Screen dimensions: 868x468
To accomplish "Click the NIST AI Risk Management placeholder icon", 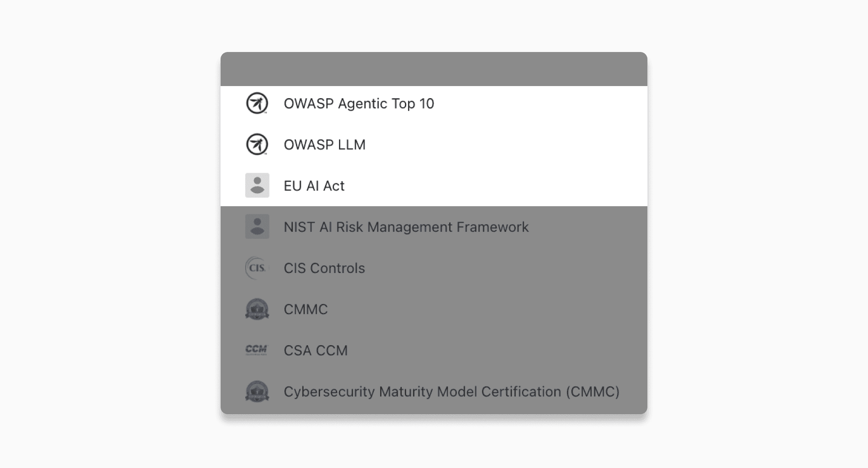I will [257, 227].
